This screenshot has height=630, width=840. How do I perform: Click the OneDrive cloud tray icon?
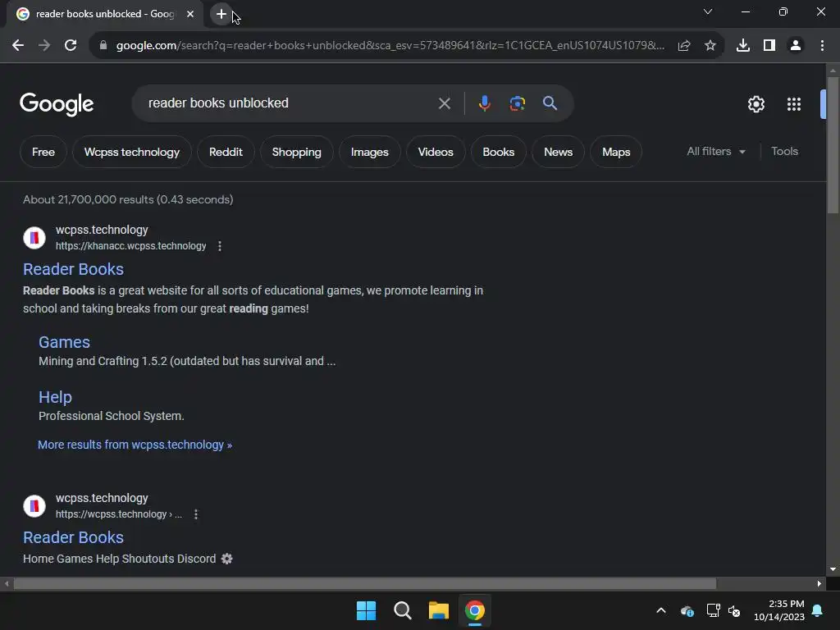[x=687, y=610]
